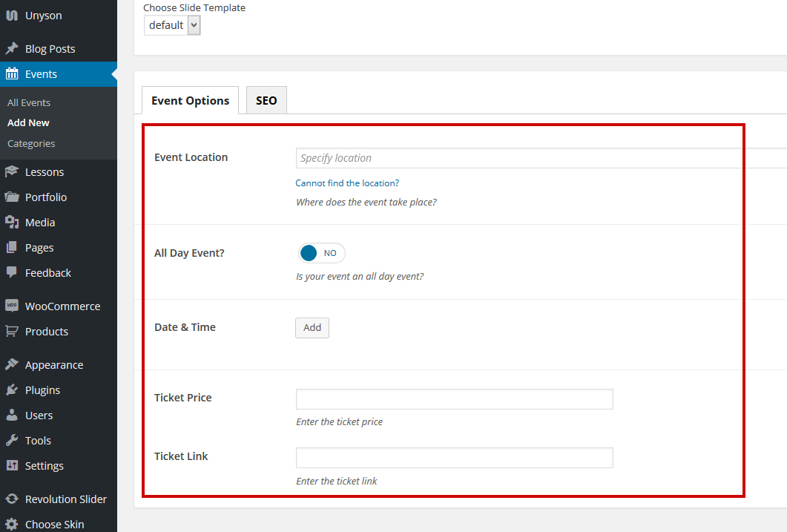Open the Users menu item
This screenshot has width=787, height=532.
tap(58, 415)
